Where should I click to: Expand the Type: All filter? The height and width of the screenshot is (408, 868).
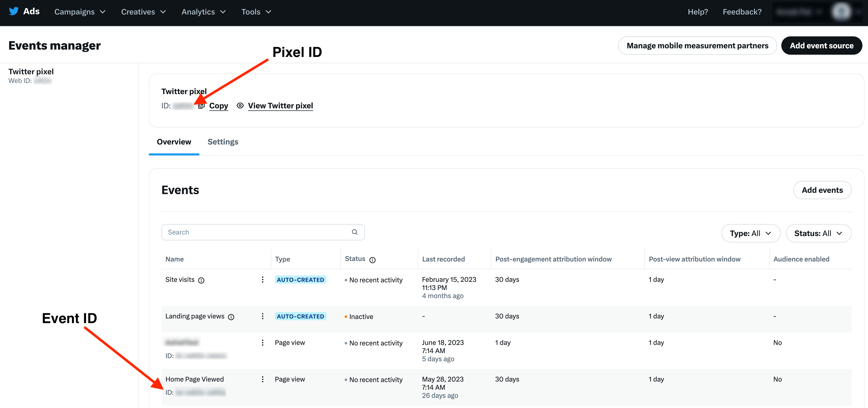click(751, 233)
